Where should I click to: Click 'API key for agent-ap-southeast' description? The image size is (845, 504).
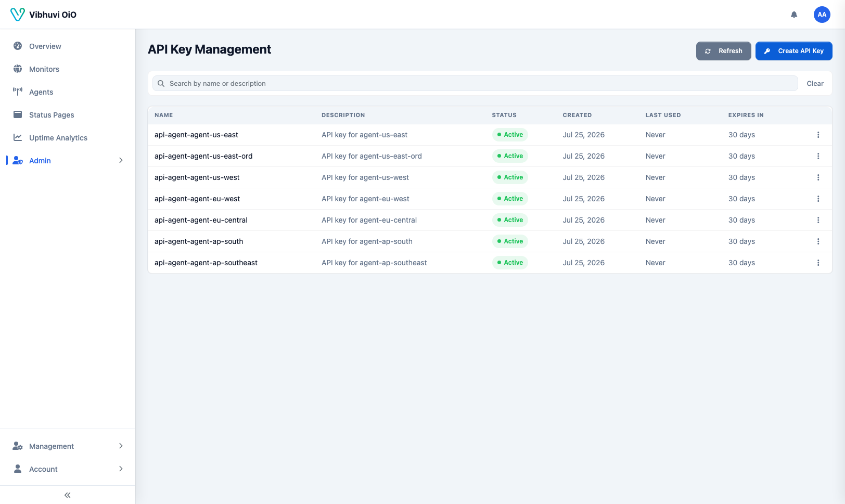[x=374, y=263]
